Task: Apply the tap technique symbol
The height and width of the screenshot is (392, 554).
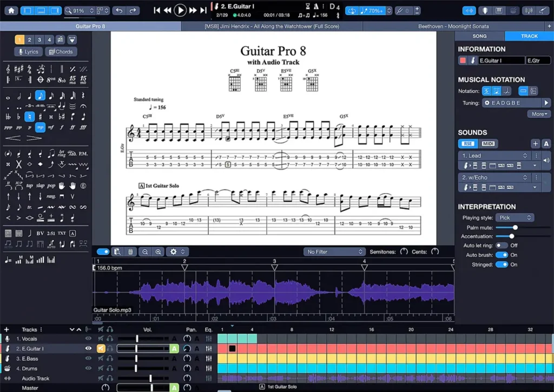Action: 29,186
